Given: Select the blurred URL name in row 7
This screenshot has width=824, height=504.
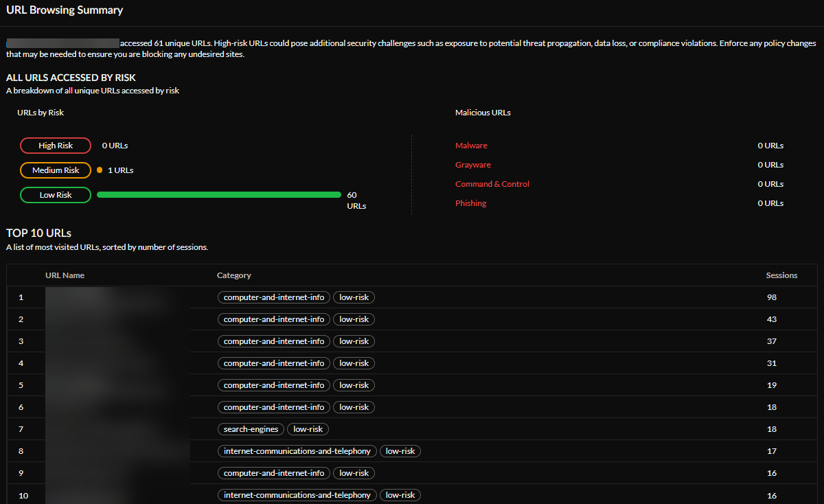Looking at the screenshot, I should [117, 429].
